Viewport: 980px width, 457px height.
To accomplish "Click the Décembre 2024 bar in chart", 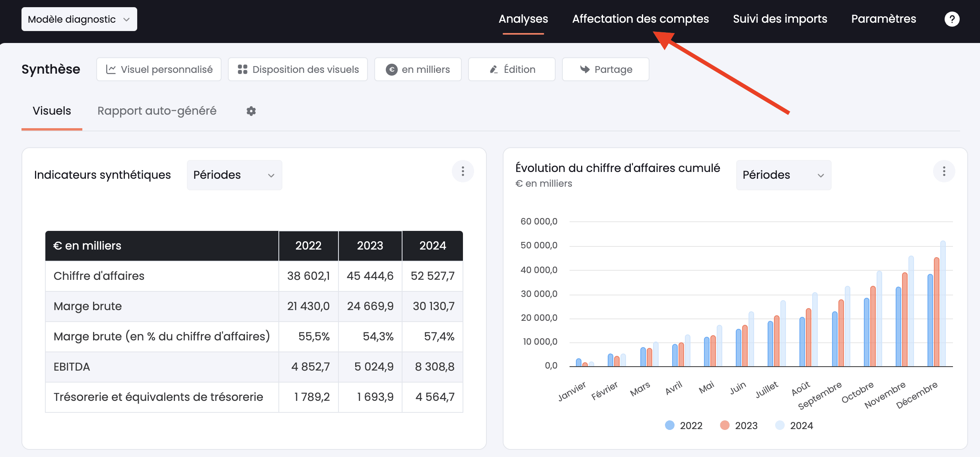I will (943, 303).
